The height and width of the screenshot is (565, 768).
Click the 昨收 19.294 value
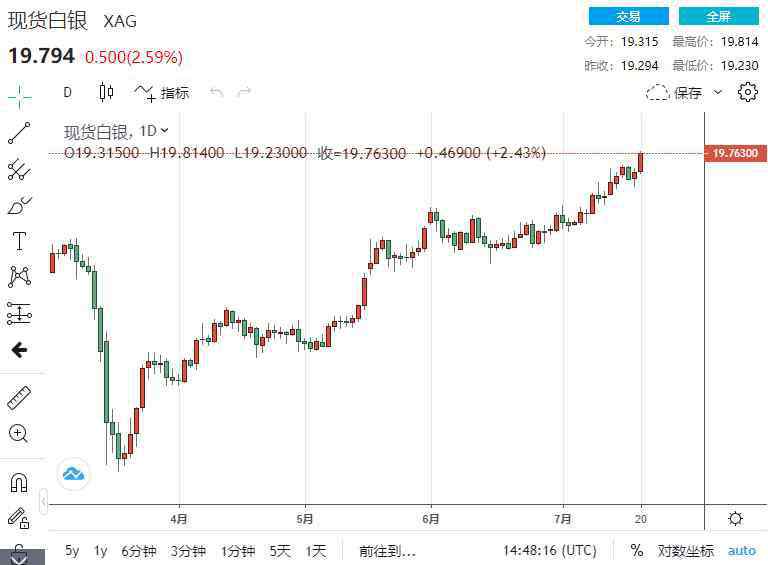coord(640,65)
